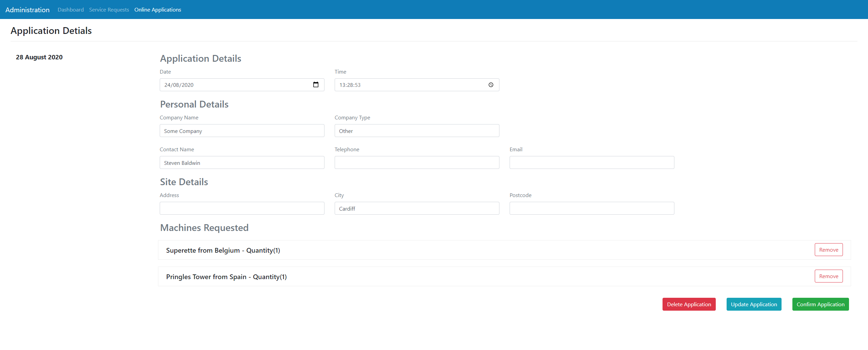This screenshot has height=350, width=868.
Task: Click the Time value 13:28:53
Action: coord(350,85)
